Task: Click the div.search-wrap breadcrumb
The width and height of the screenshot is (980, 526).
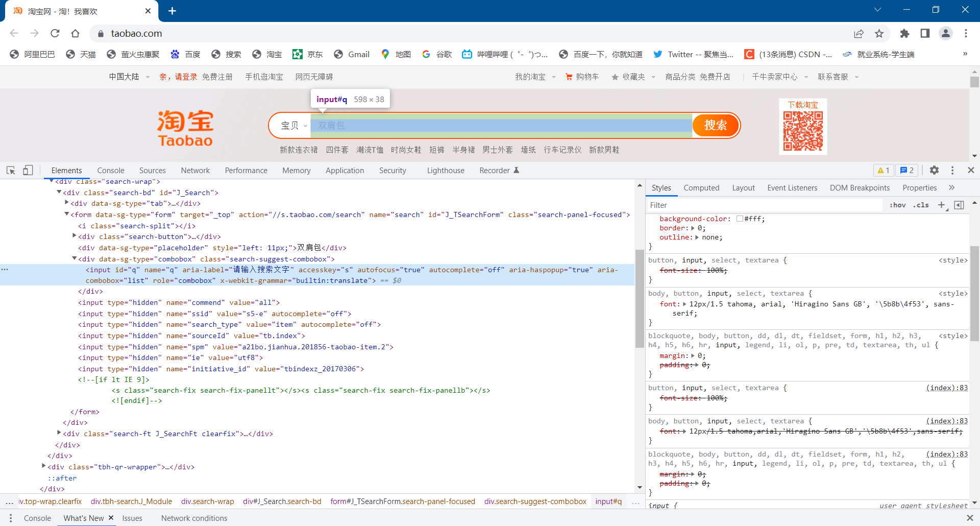Action: coord(207,501)
